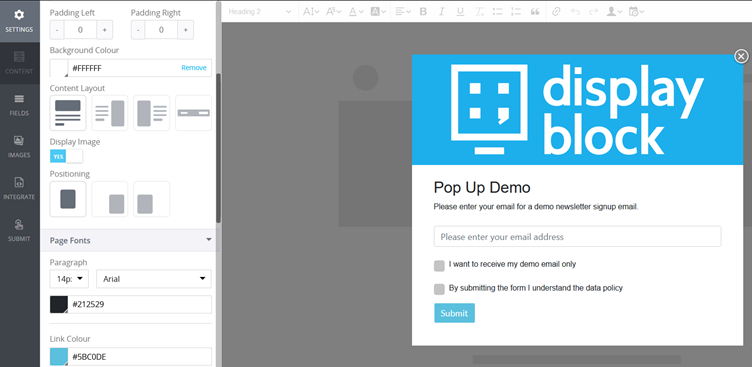
Task: Open the font size dropdown in toolbar
Action: click(311, 12)
